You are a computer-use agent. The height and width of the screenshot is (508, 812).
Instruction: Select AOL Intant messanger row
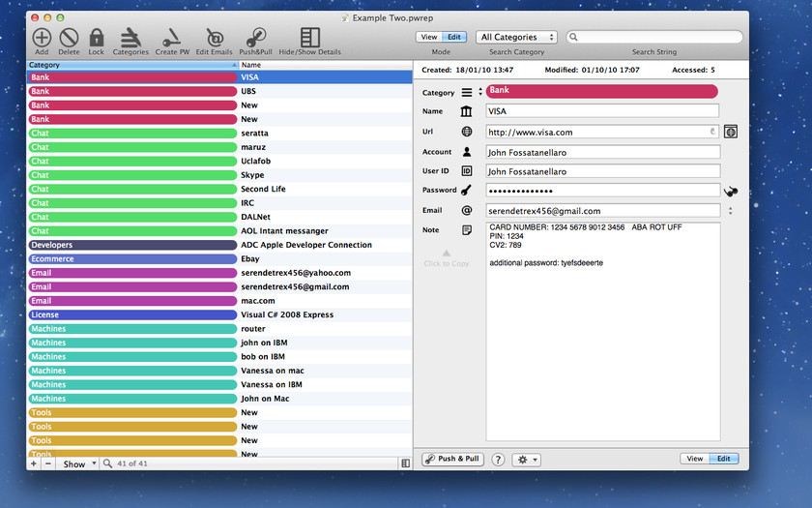(219, 231)
